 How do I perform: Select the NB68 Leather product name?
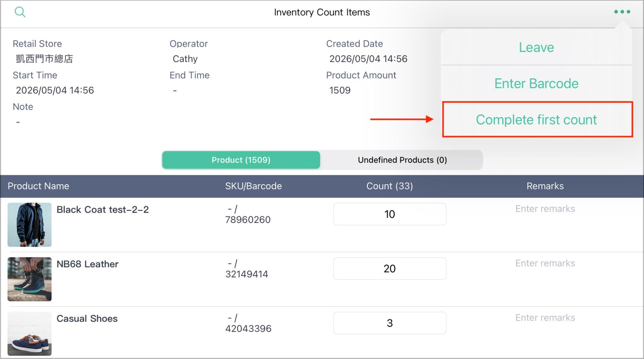(x=88, y=264)
